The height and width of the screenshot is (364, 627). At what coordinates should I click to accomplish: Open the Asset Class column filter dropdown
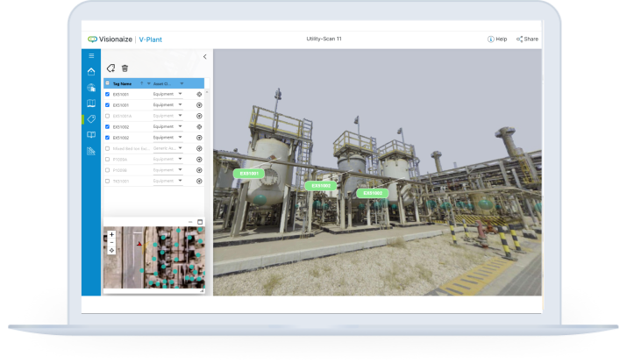point(182,83)
